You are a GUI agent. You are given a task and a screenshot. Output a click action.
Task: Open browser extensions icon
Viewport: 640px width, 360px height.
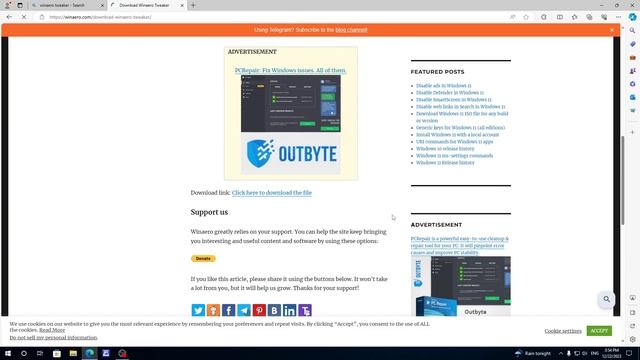pos(544,17)
